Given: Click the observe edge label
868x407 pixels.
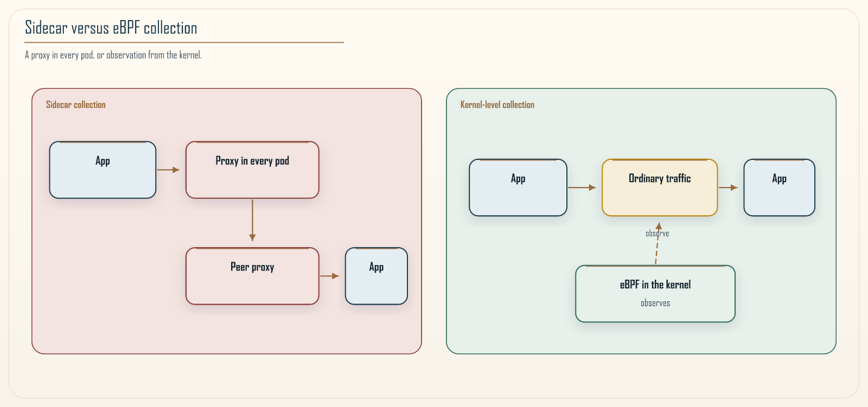Looking at the screenshot, I should (658, 234).
